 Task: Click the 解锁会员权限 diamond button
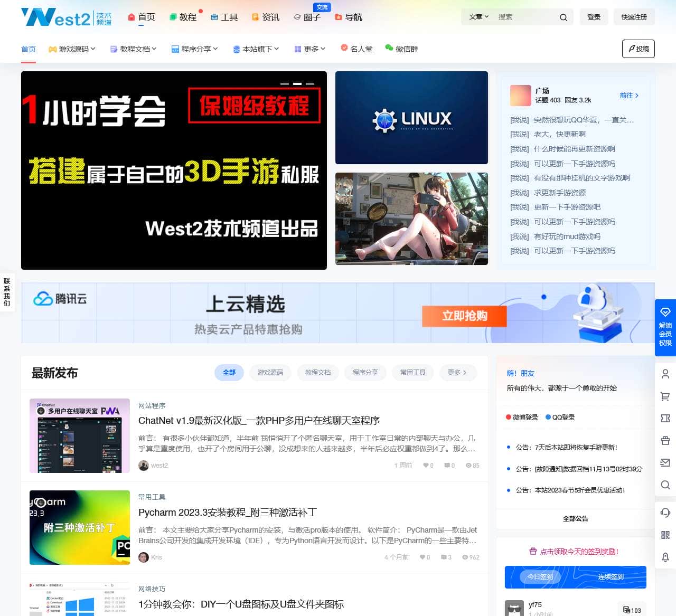click(x=665, y=327)
